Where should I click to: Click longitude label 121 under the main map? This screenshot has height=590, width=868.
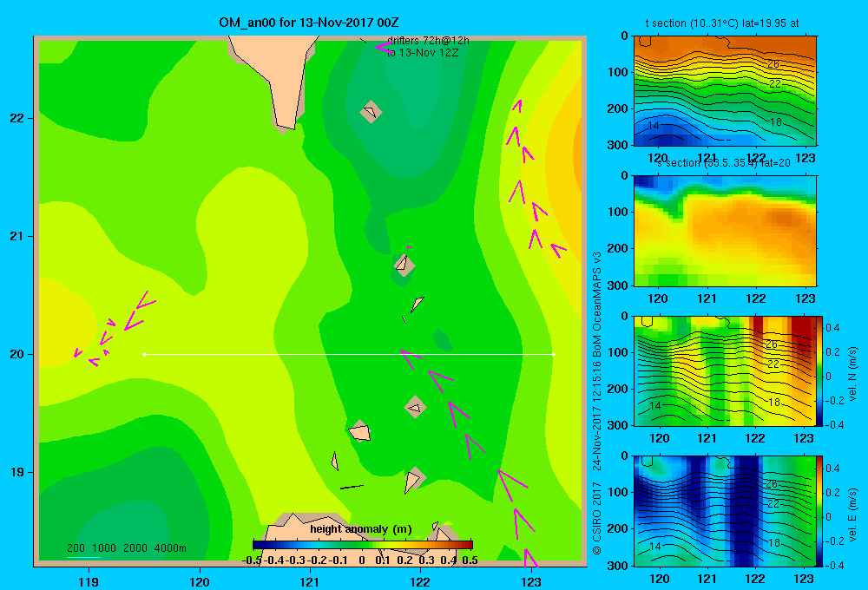tap(310, 581)
